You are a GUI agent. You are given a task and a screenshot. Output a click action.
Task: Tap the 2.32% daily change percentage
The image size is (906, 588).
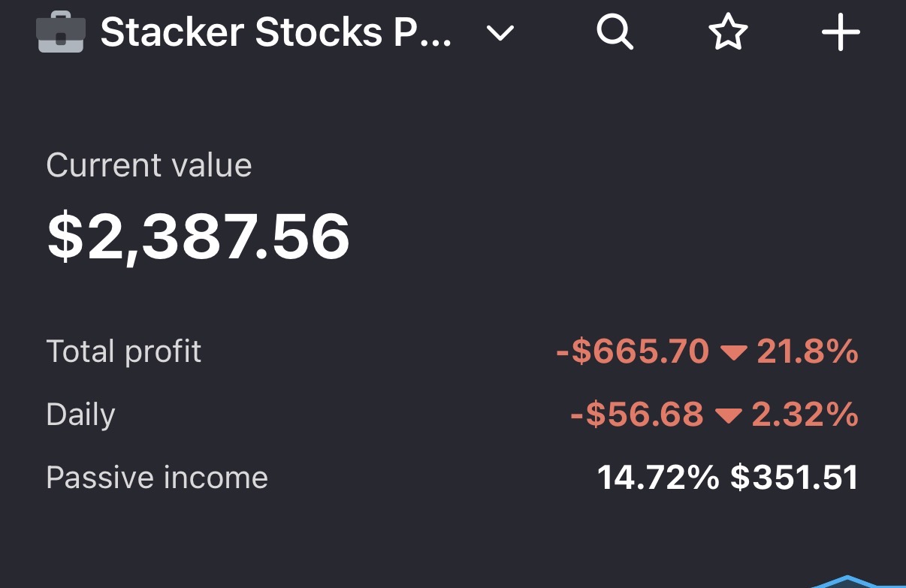804,415
